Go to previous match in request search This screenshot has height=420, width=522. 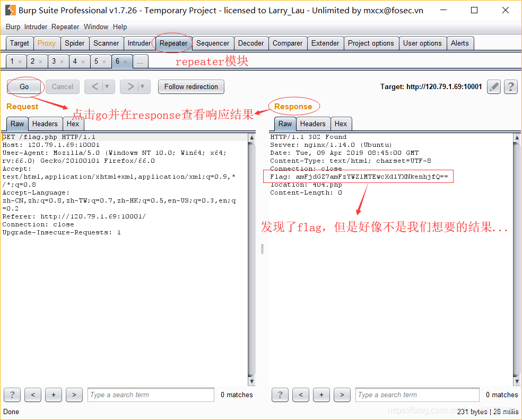(x=33, y=395)
